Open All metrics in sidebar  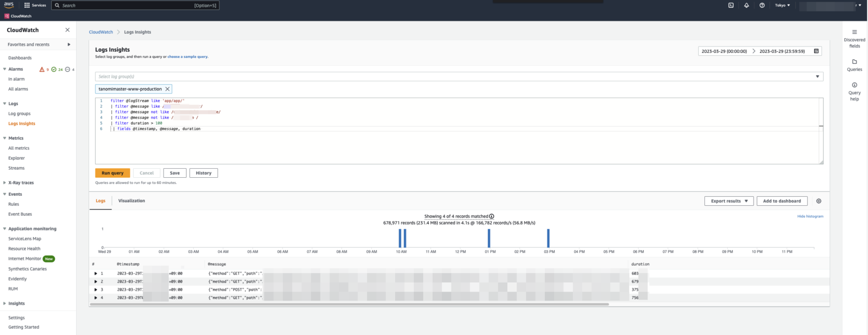pyautogui.click(x=19, y=148)
